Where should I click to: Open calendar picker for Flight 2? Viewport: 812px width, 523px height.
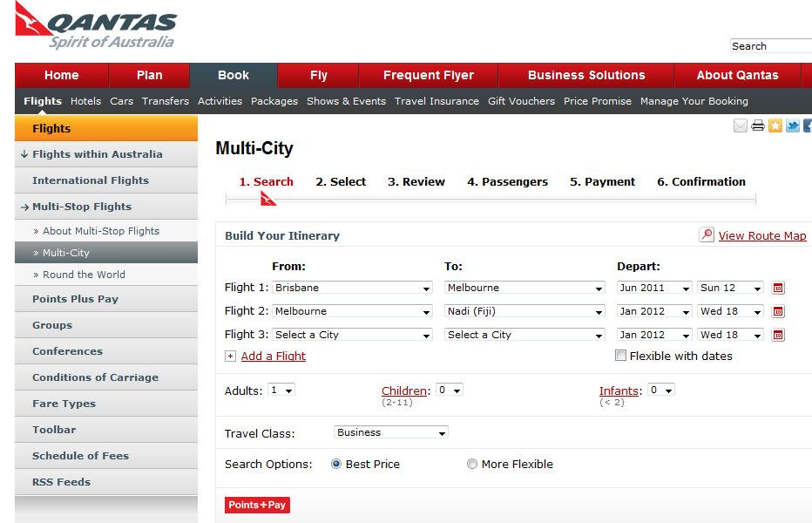pos(778,311)
